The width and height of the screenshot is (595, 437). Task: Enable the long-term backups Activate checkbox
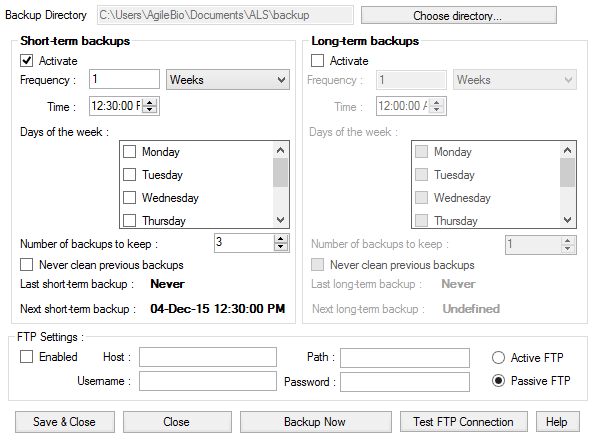coord(317,61)
